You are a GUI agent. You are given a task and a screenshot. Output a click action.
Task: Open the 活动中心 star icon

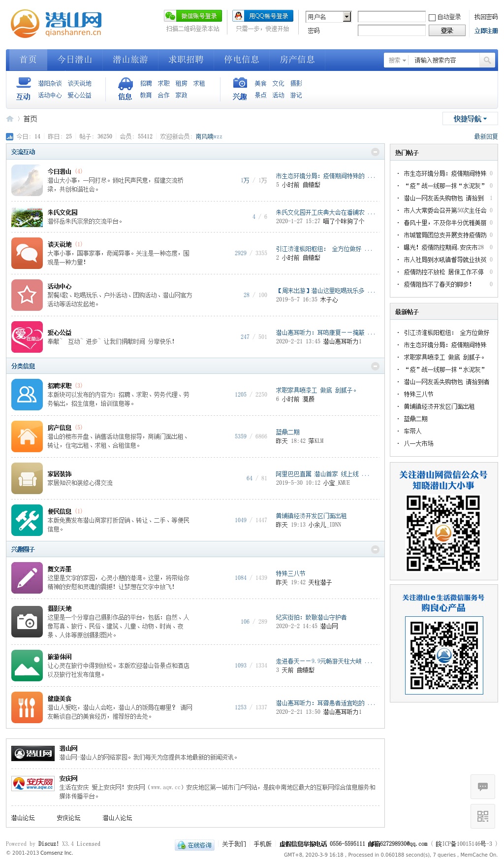tap(27, 295)
